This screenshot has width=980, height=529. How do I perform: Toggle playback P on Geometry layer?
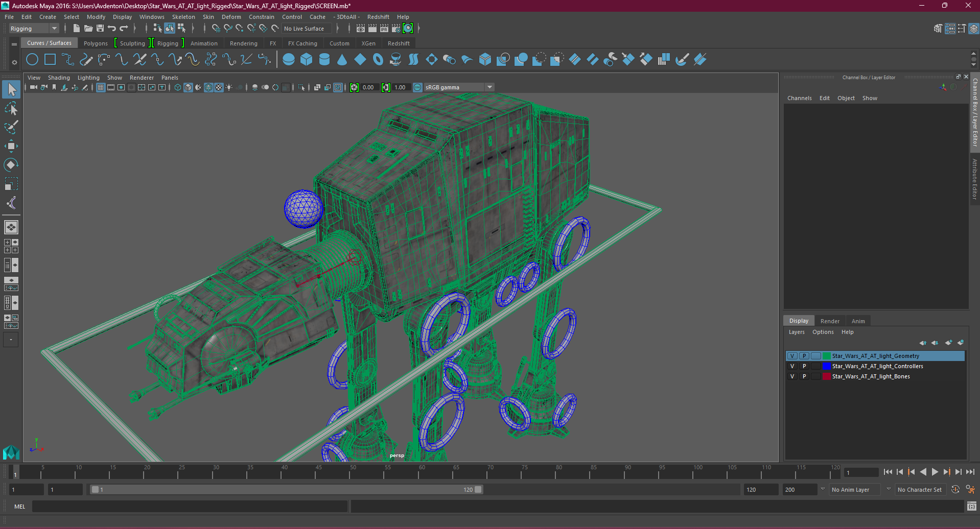(x=804, y=356)
